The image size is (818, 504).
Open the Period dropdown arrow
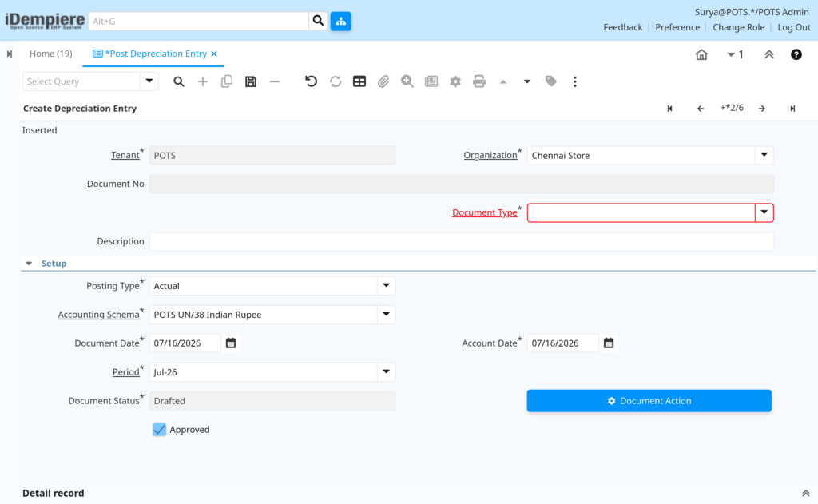386,372
